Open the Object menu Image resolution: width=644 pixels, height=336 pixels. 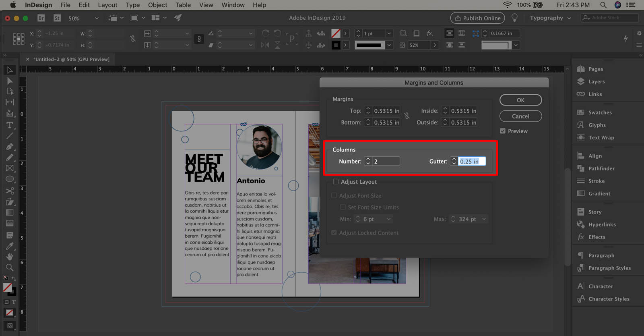point(157,5)
